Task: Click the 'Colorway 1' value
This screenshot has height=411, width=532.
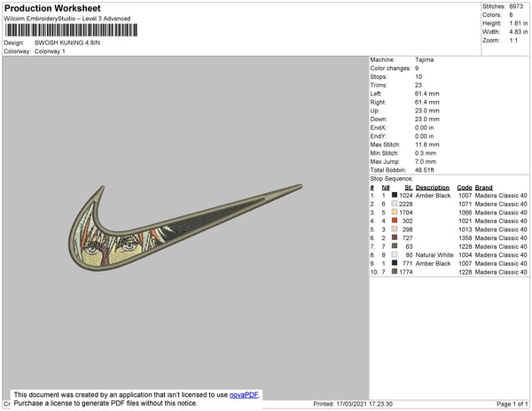Action: tap(50, 51)
